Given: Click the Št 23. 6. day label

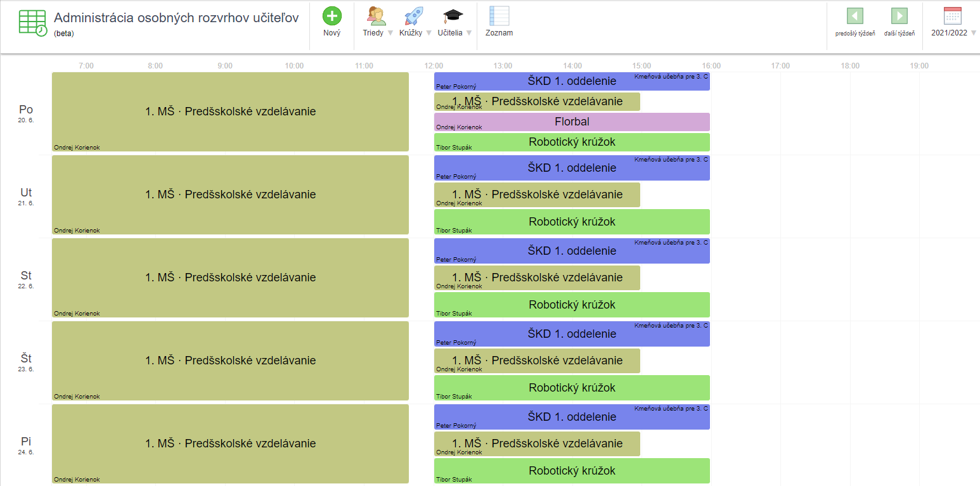Looking at the screenshot, I should [26, 362].
